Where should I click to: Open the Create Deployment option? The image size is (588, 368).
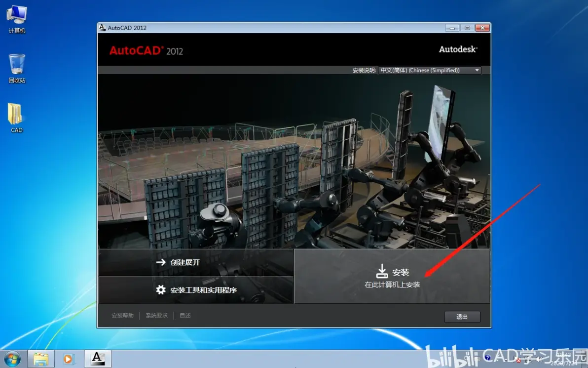[x=196, y=262]
